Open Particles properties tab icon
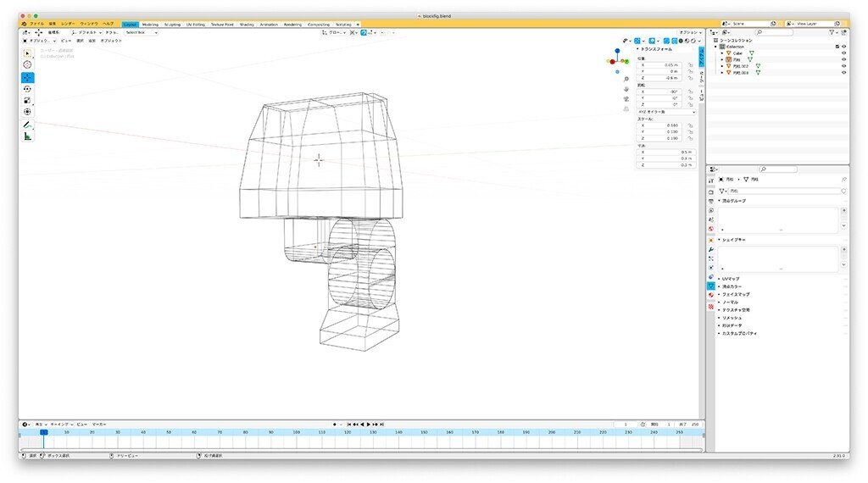The width and height of the screenshot is (868, 483). 711,258
